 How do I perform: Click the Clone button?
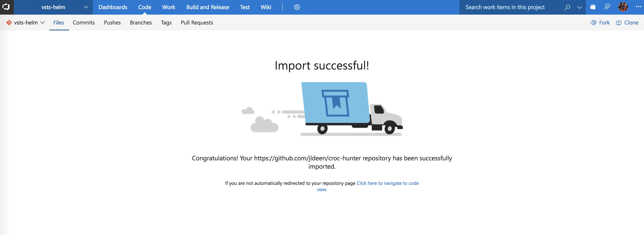(627, 23)
